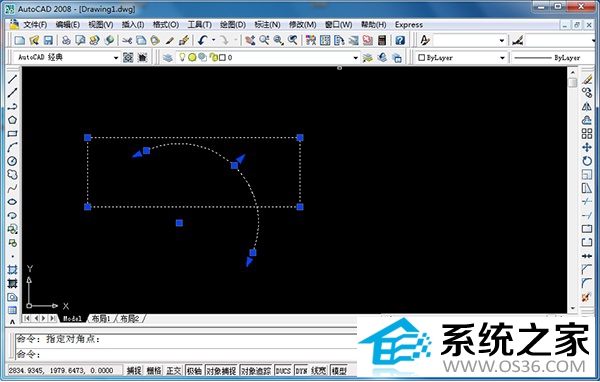Switch to the 布局1 layout tab

click(x=101, y=318)
